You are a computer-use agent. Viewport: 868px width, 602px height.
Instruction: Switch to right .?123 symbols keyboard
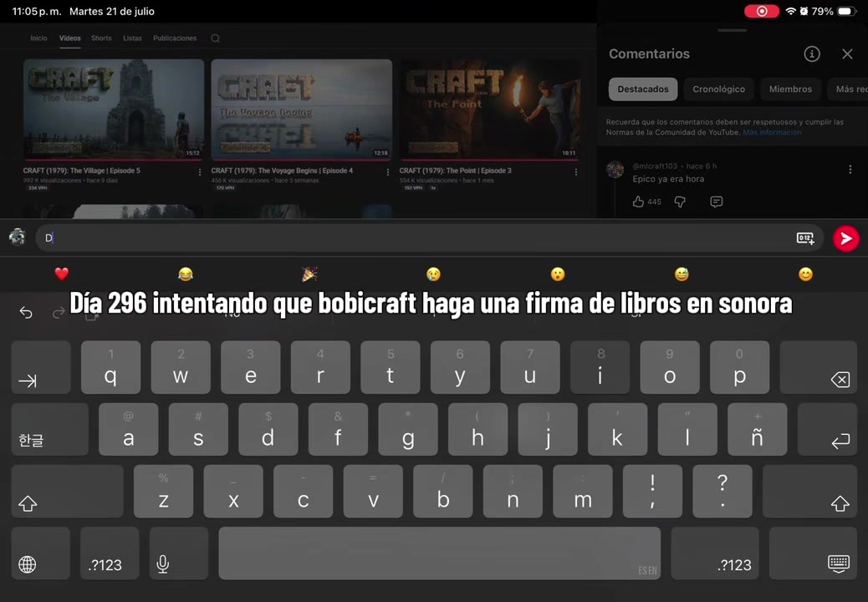point(715,554)
